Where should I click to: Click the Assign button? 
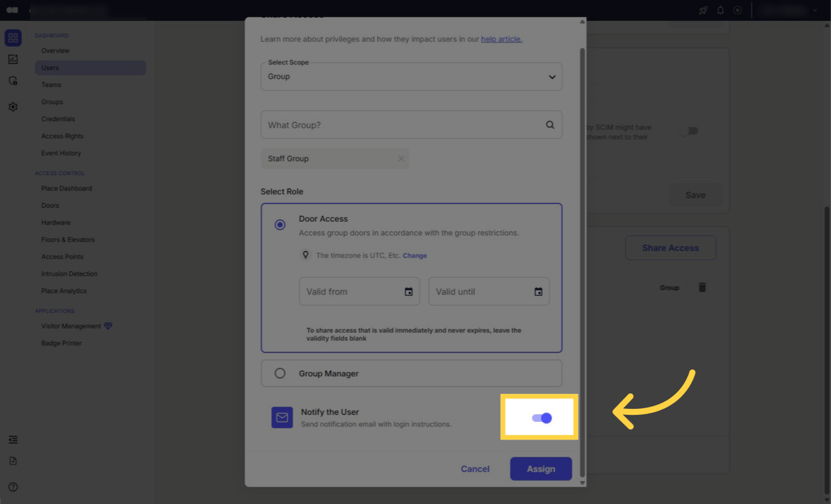point(541,469)
